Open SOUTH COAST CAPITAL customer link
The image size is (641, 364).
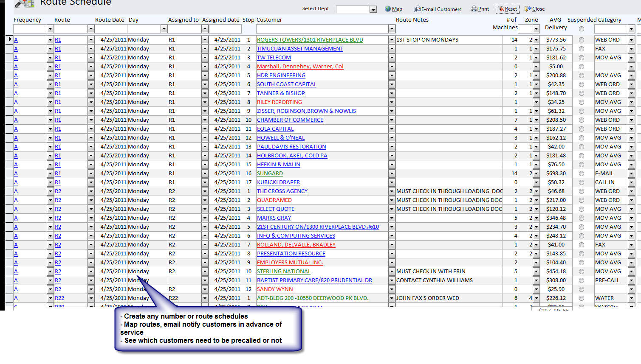(287, 84)
